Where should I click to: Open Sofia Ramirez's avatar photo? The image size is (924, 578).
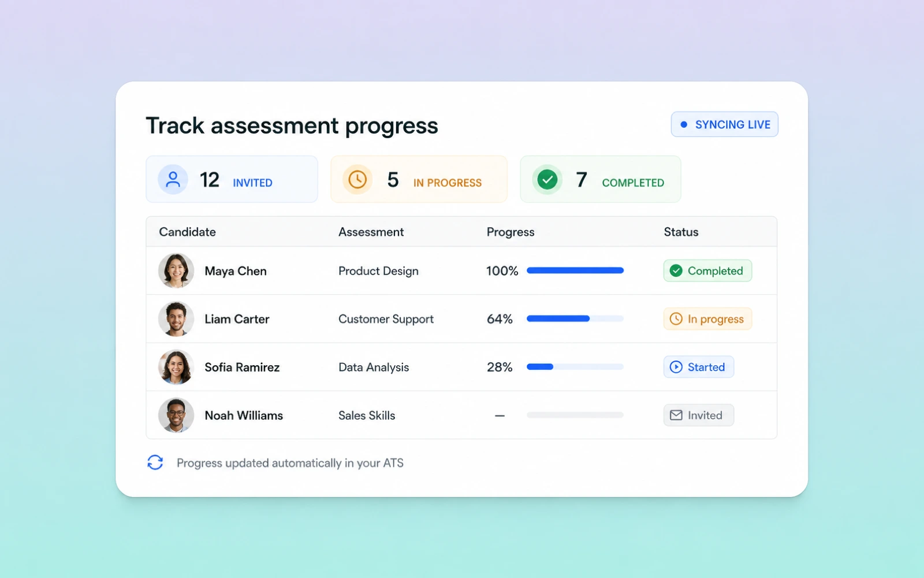176,367
